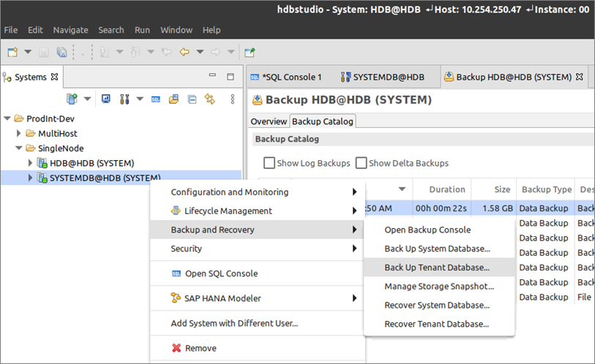595x364 pixels.
Task: Click the Administration tools icon
Action: click(x=124, y=99)
